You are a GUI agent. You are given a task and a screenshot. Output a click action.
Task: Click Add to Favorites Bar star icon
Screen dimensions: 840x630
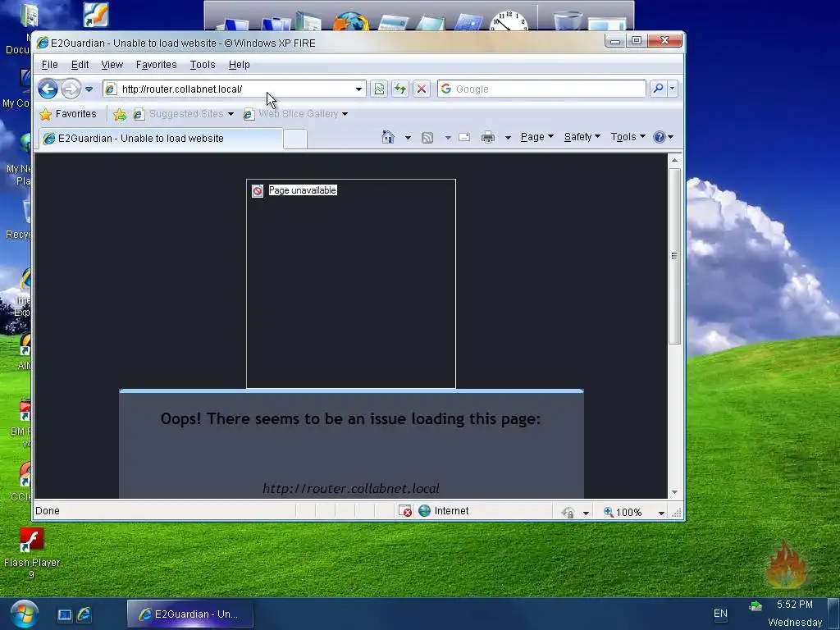tap(120, 114)
